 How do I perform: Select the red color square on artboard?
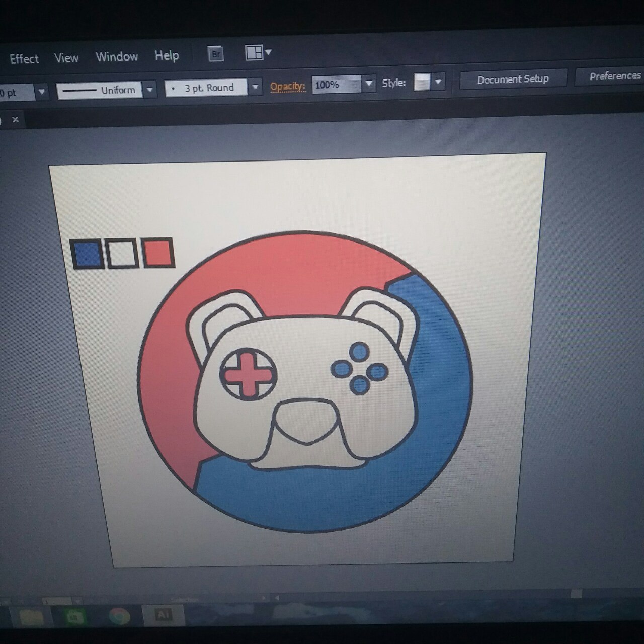click(x=158, y=252)
